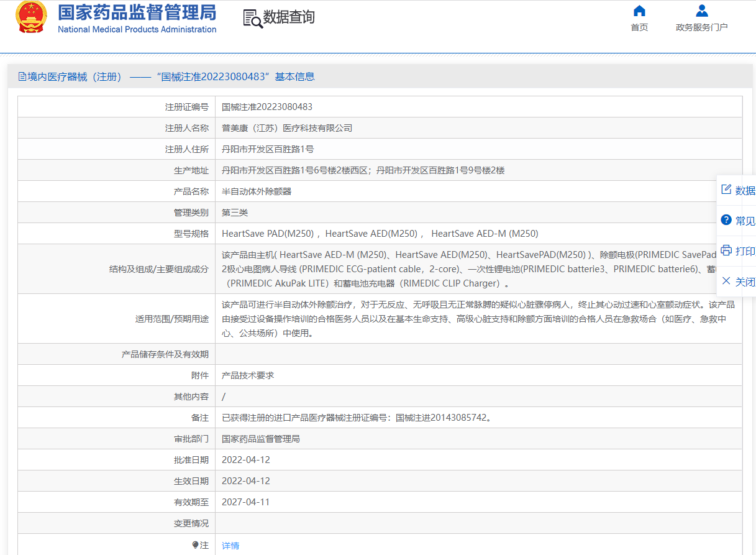Click 常见 side menu entry

[x=745, y=221]
